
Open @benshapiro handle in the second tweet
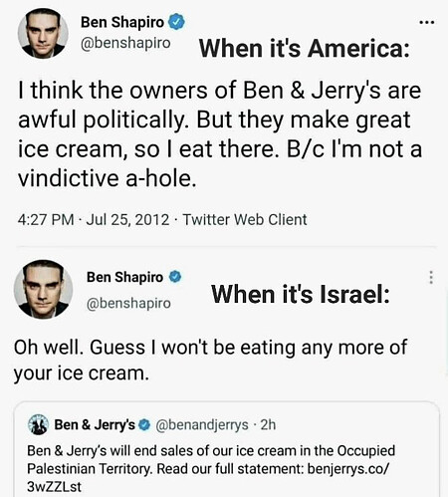pos(128,303)
